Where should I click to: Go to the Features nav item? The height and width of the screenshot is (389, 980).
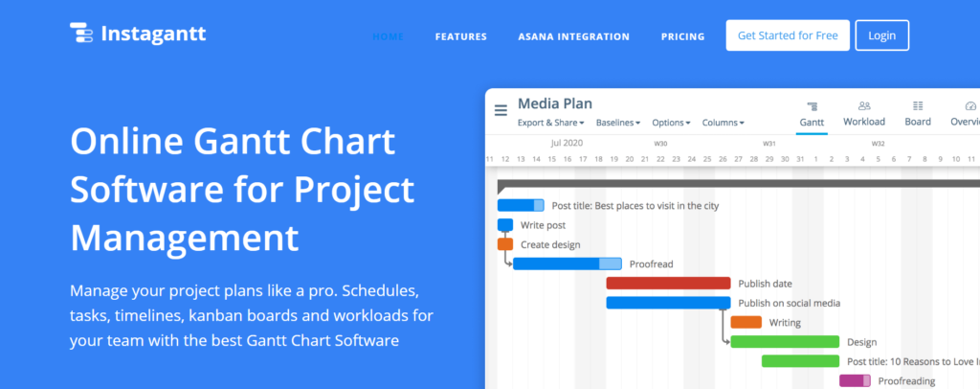pyautogui.click(x=460, y=36)
